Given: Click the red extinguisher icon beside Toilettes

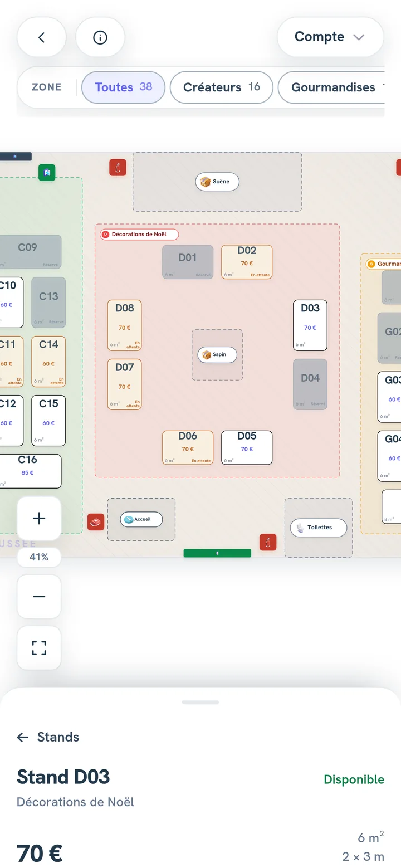Looking at the screenshot, I should [x=268, y=542].
